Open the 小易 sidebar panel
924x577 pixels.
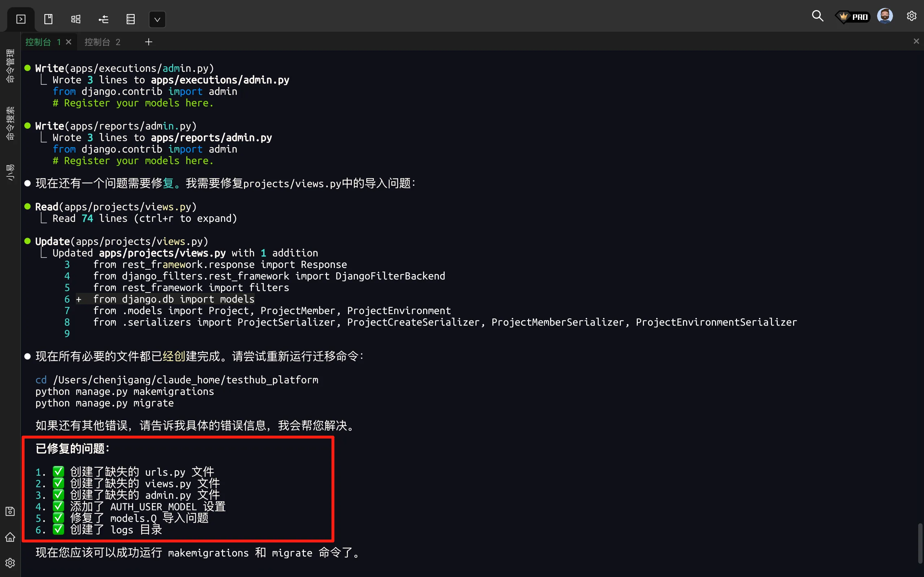(10, 172)
